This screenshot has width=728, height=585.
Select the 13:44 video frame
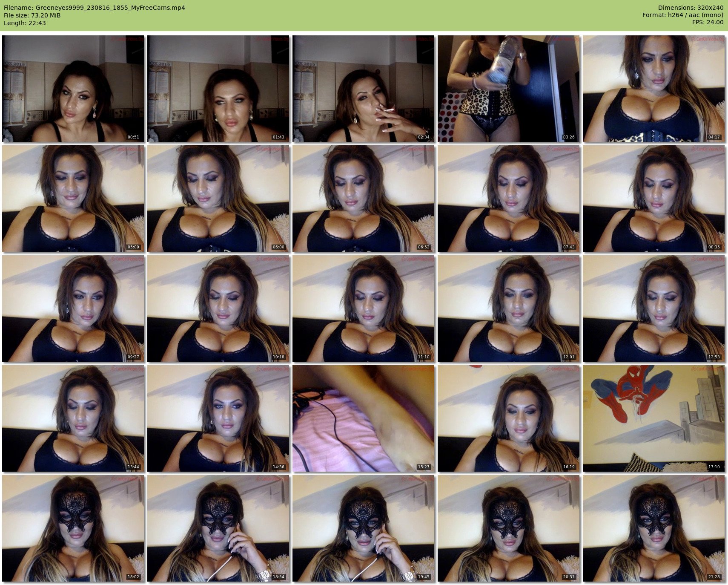73,418
